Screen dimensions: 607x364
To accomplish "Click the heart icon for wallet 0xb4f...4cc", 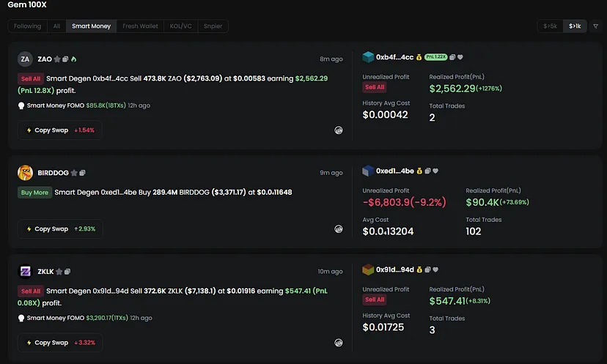I will [460, 57].
